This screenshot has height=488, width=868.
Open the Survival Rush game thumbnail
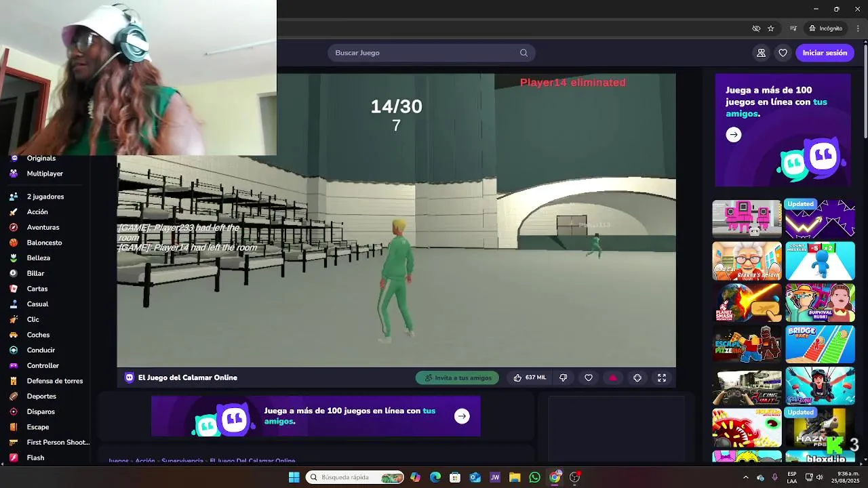[x=820, y=302]
